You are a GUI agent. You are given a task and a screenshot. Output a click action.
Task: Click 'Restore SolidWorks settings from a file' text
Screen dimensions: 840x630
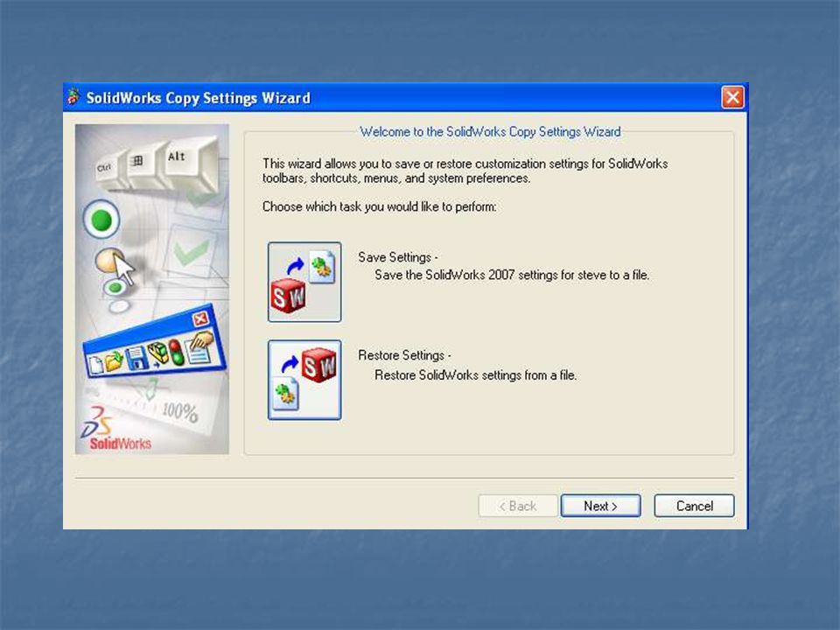(475, 375)
